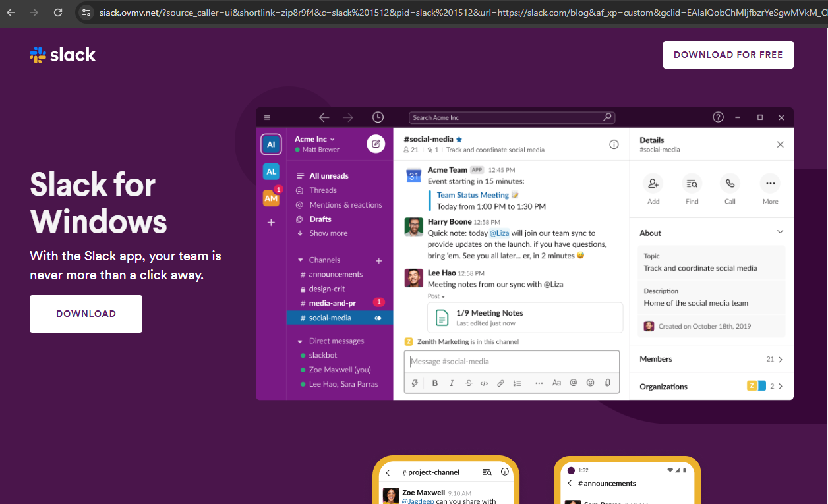The width and height of the screenshot is (828, 504).
Task: Click the mention @ icon in composer
Action: [574, 383]
